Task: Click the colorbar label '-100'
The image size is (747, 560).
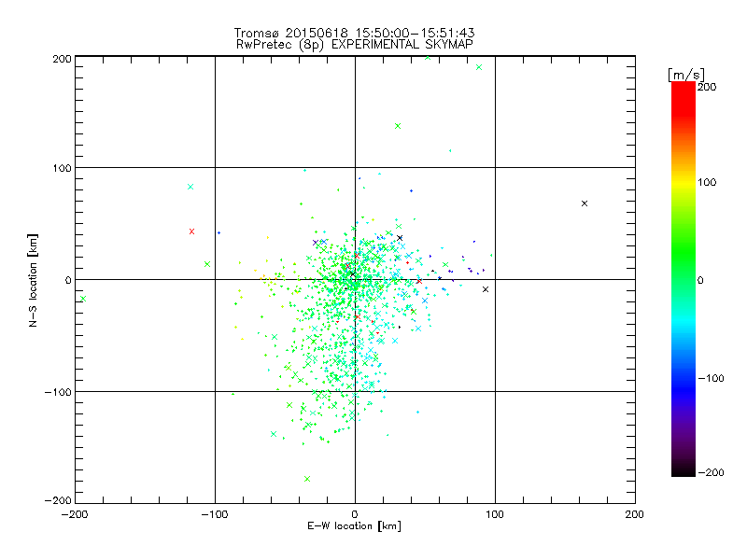Action: click(711, 378)
